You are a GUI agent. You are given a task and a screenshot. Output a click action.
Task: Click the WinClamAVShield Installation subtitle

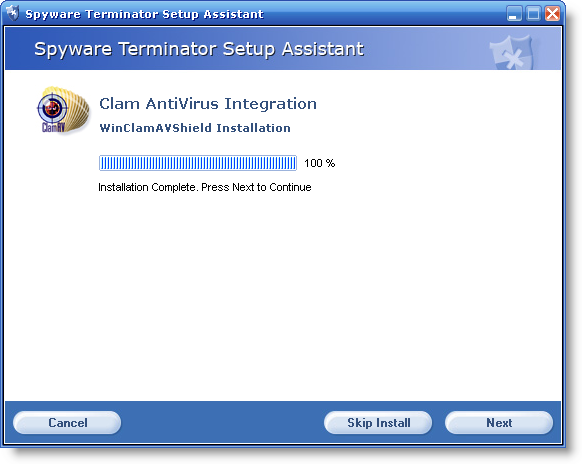click(195, 128)
